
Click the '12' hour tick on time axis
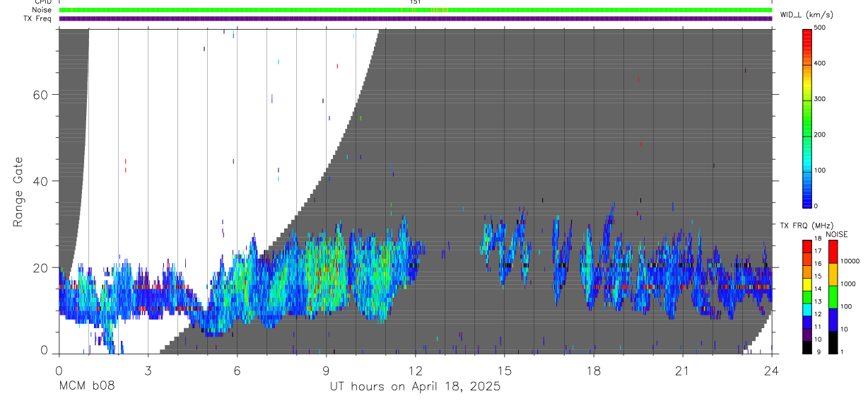(415, 371)
